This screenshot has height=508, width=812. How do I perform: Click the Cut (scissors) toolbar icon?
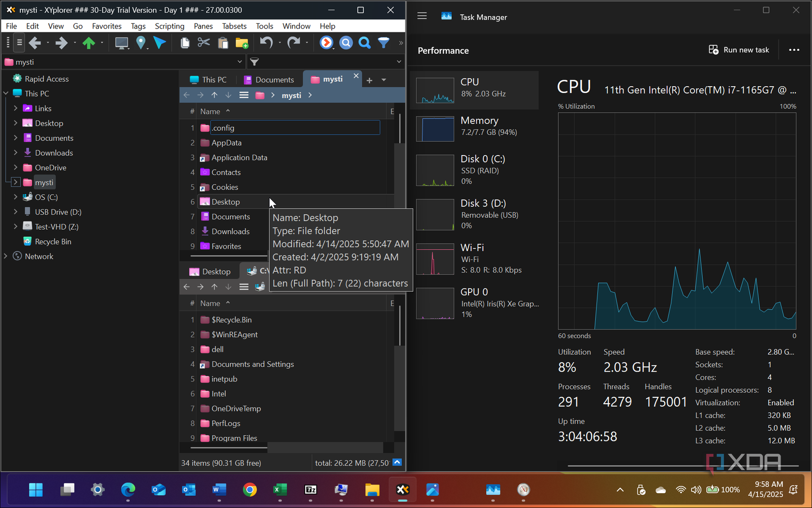203,43
